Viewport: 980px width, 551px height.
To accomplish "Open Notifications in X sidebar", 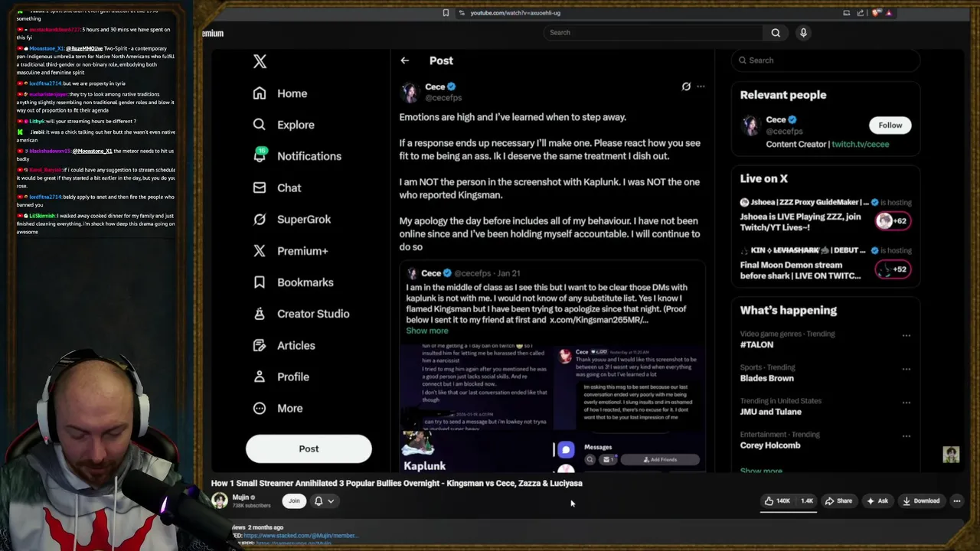I will 296,156.
